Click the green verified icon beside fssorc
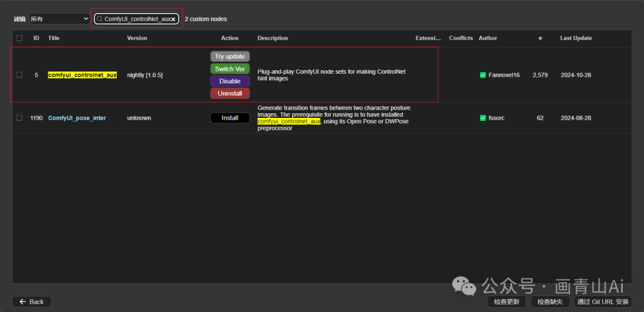This screenshot has width=644, height=312. 483,118
